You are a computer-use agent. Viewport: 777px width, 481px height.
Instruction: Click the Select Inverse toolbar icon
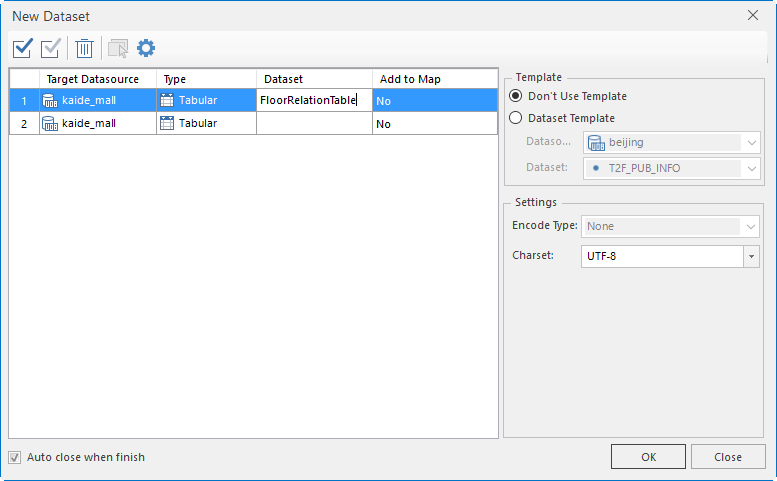51,48
